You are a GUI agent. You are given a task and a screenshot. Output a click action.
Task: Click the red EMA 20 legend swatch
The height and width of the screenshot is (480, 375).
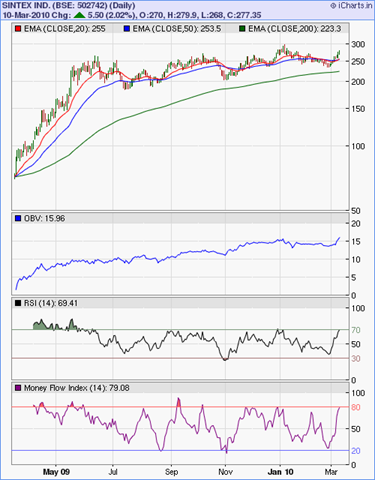[x=18, y=29]
